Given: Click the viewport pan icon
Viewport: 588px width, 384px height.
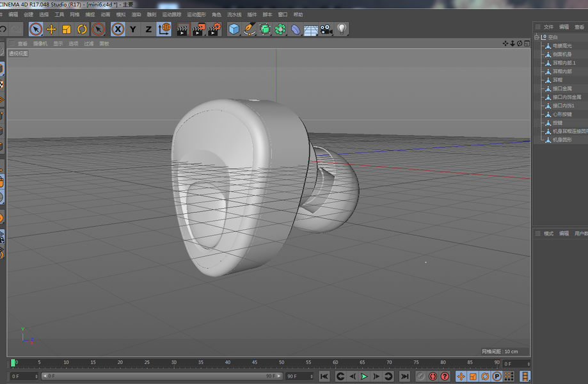Looking at the screenshot, I should tap(505, 44).
